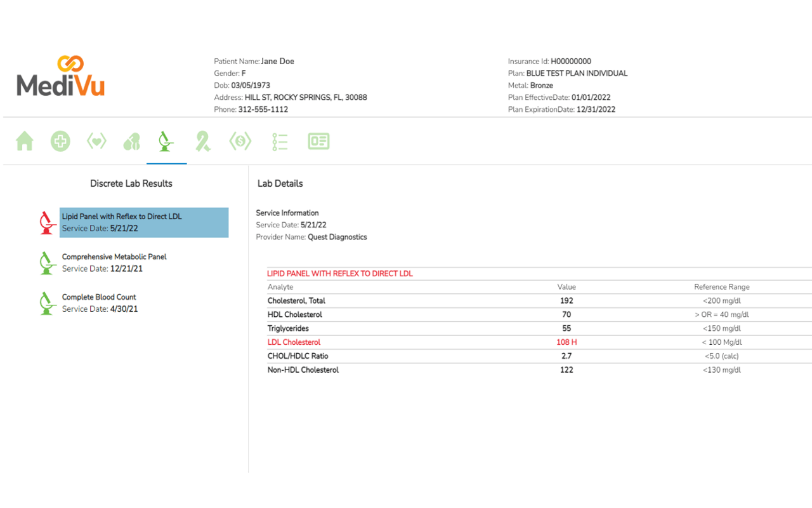The height and width of the screenshot is (508, 812).
Task: Click the Cholesterol, Total row label
Action: coord(296,301)
